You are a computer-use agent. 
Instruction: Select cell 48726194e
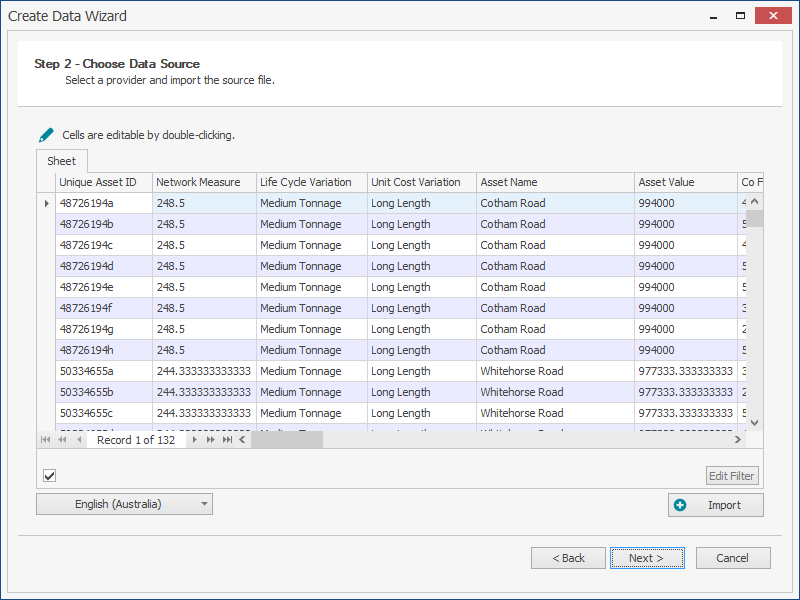(x=104, y=287)
